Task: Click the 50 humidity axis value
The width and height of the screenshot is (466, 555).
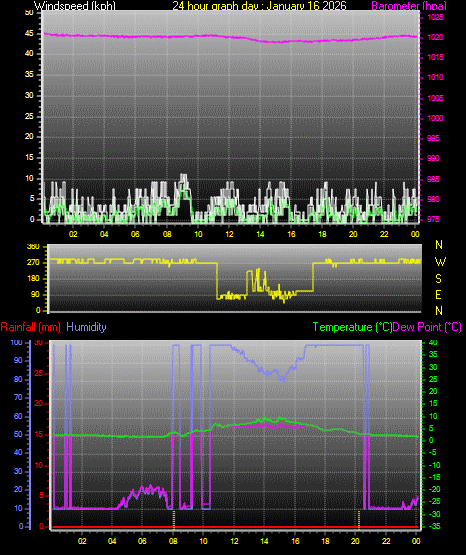Action: click(18, 434)
